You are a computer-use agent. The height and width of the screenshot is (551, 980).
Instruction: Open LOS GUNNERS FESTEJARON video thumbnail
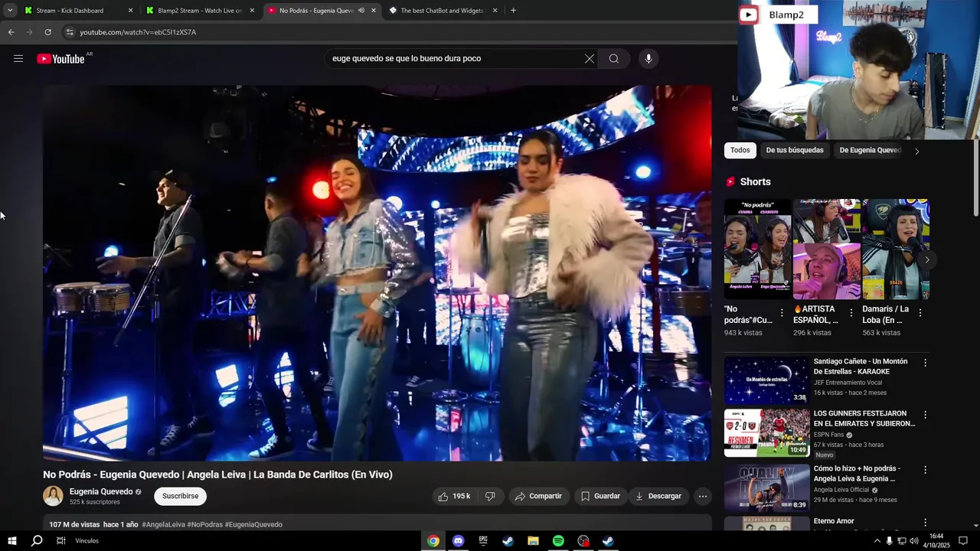pos(766,432)
